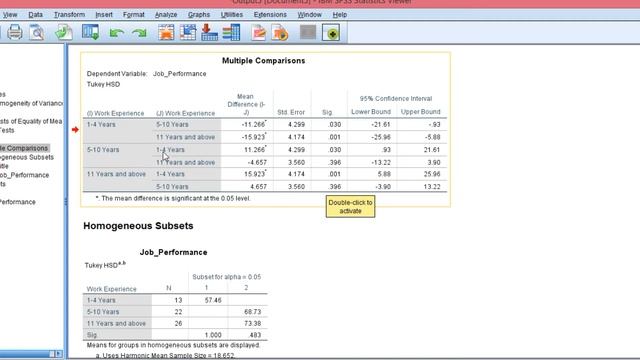This screenshot has width=640, height=360.
Task: Open the Insert menu
Action: coord(104,14)
